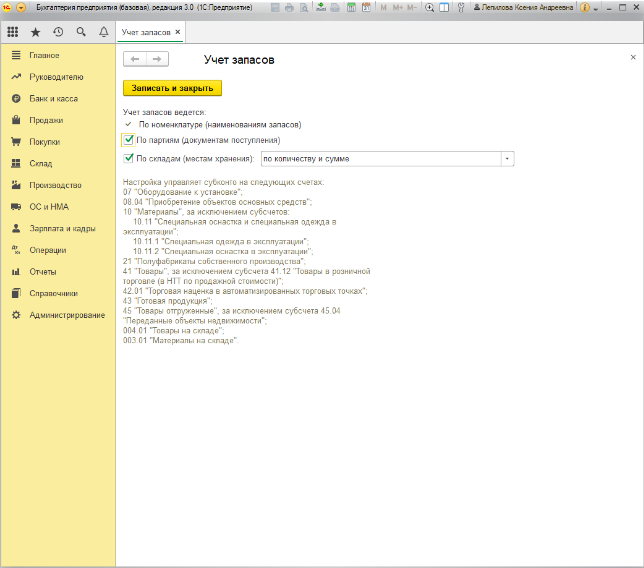Click text 003.01 "Материалы на складе"
Screen dimensions: 644x568
[x=179, y=340]
